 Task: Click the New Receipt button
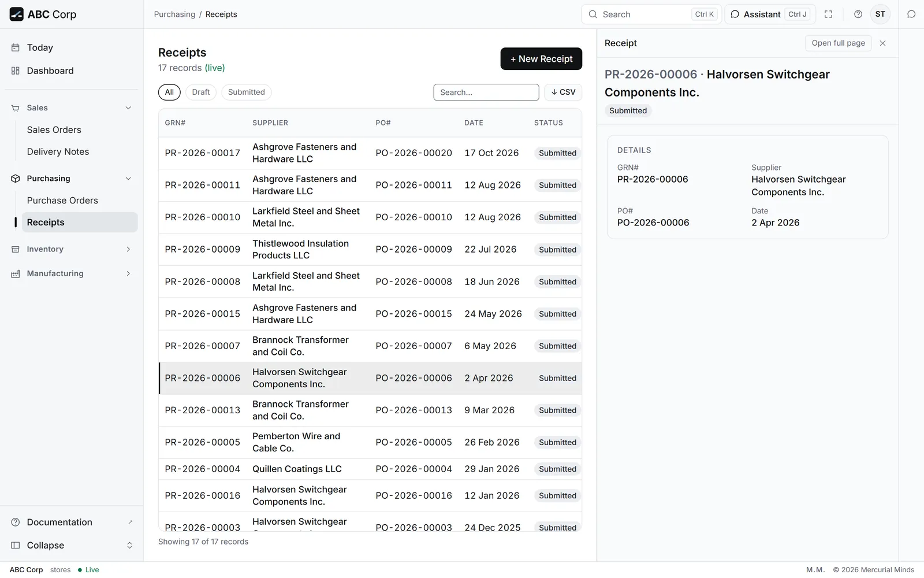click(x=541, y=59)
